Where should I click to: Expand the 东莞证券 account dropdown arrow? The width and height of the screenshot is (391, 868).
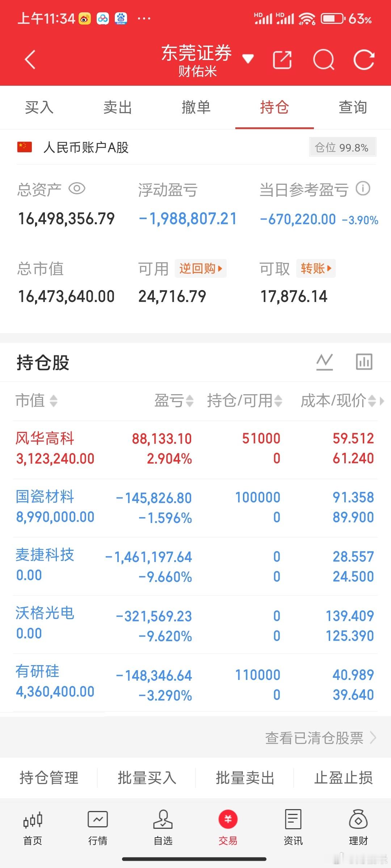tap(248, 59)
